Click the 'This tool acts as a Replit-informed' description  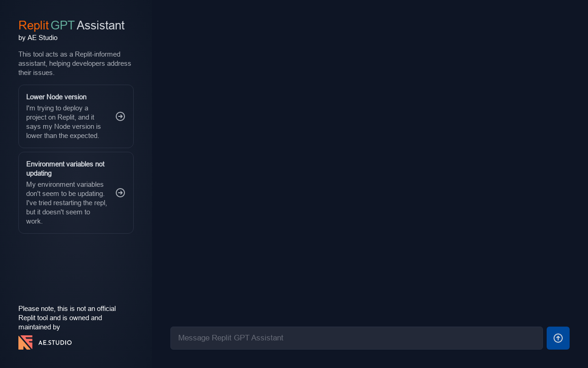[x=75, y=63]
